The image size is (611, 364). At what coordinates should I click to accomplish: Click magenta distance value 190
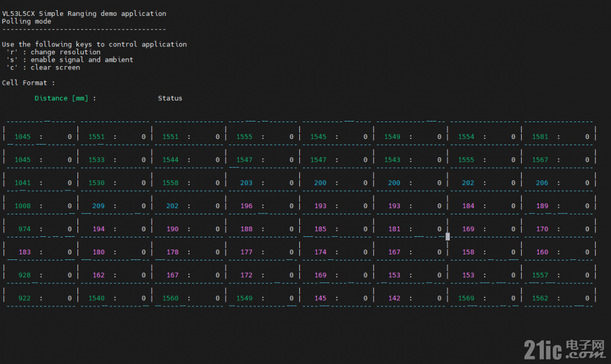pos(173,229)
